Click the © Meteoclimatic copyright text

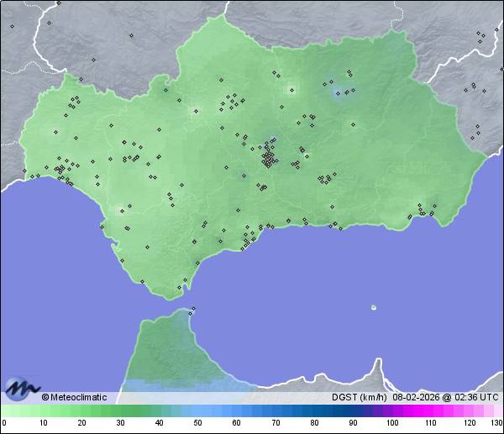click(74, 397)
